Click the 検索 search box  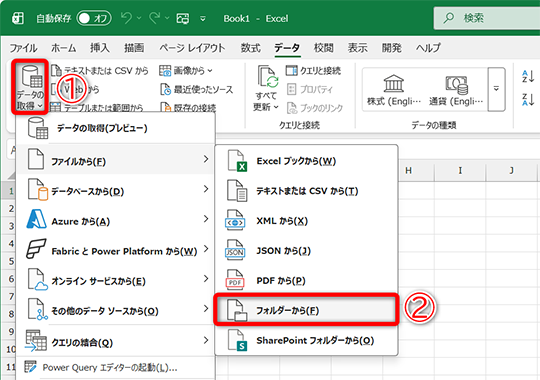pos(487,18)
